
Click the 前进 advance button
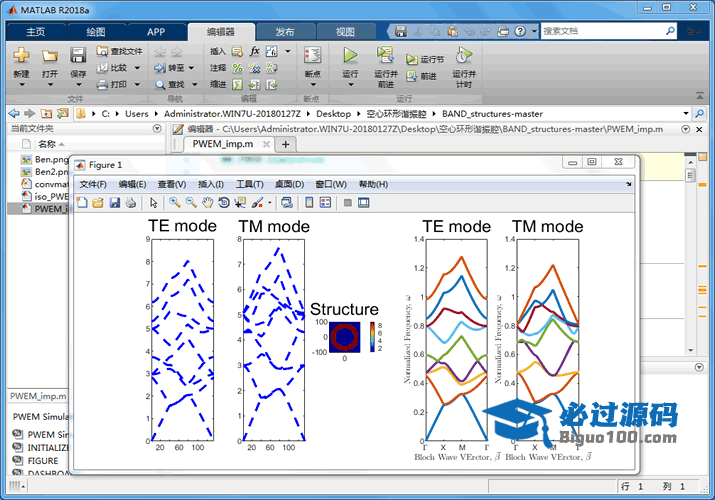[x=421, y=76]
